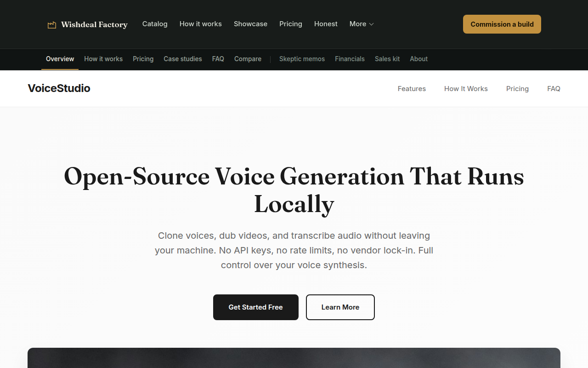This screenshot has width=588, height=368.
Task: Open Pricing in the top dark navbar
Action: coord(291,24)
